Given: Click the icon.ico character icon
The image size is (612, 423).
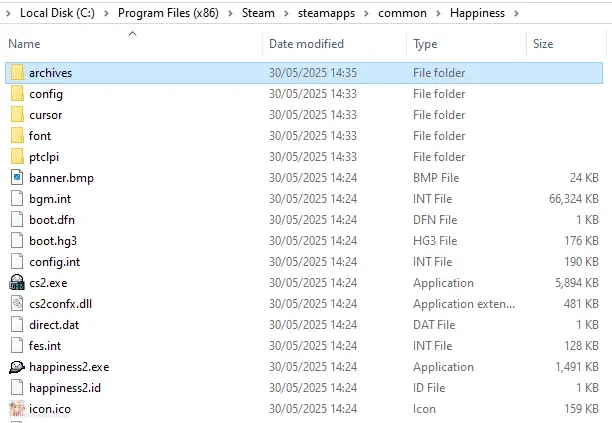Looking at the screenshot, I should coord(17,409).
